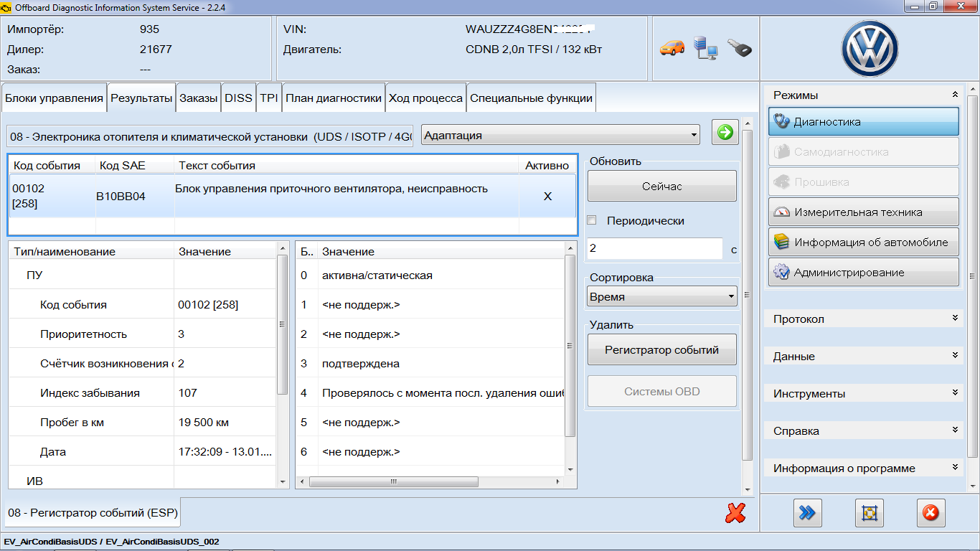Screen dimensions: 980x551
Task: Click the Сейчас refresh button
Action: coord(662,186)
